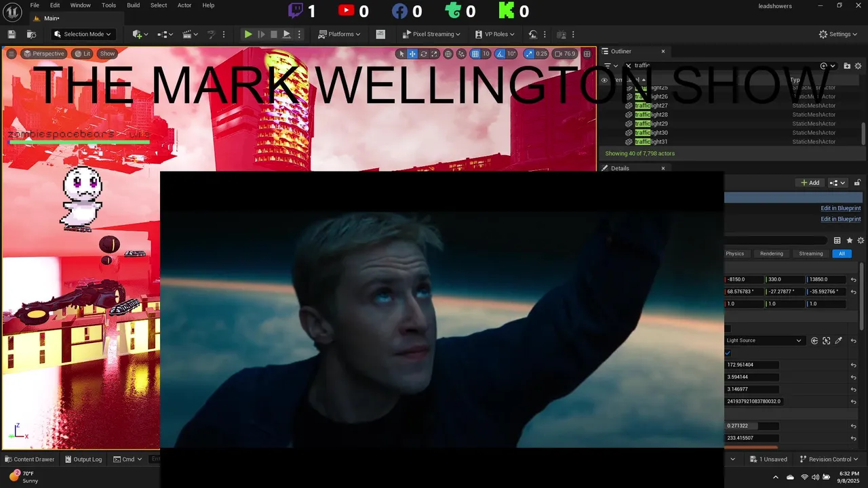Toggle scale snapping icon

tap(529, 54)
